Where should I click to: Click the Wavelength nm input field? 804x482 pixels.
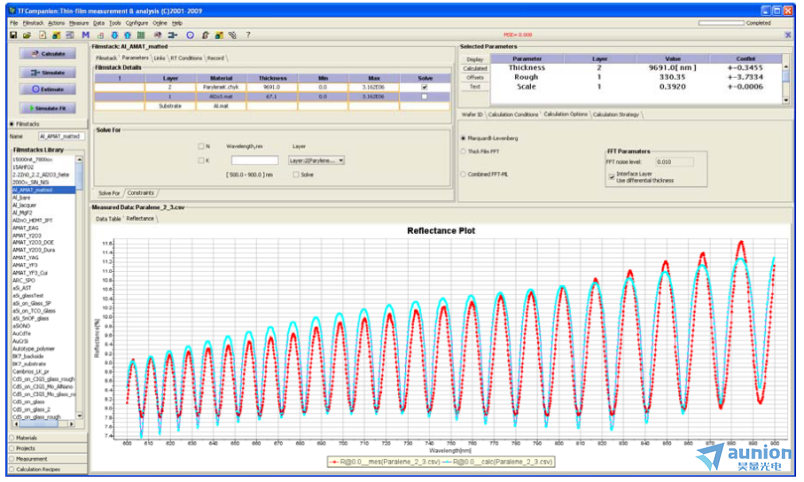coord(254,160)
